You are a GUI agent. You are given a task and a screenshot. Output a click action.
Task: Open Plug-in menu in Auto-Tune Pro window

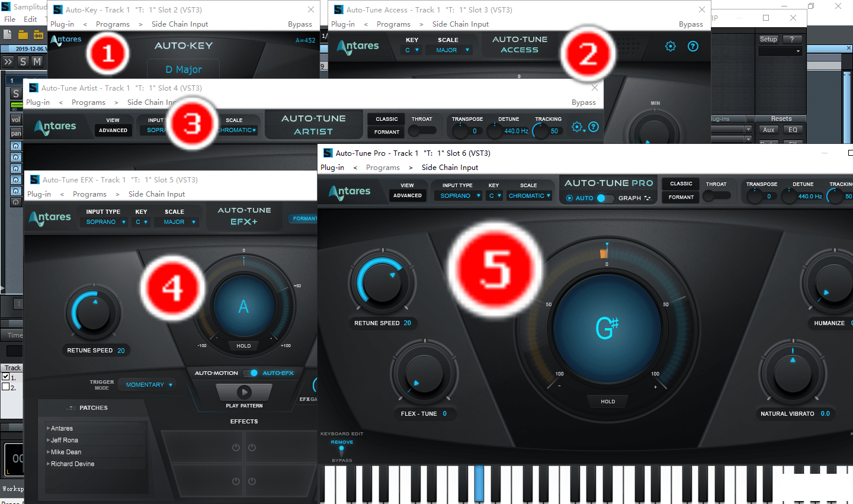332,168
